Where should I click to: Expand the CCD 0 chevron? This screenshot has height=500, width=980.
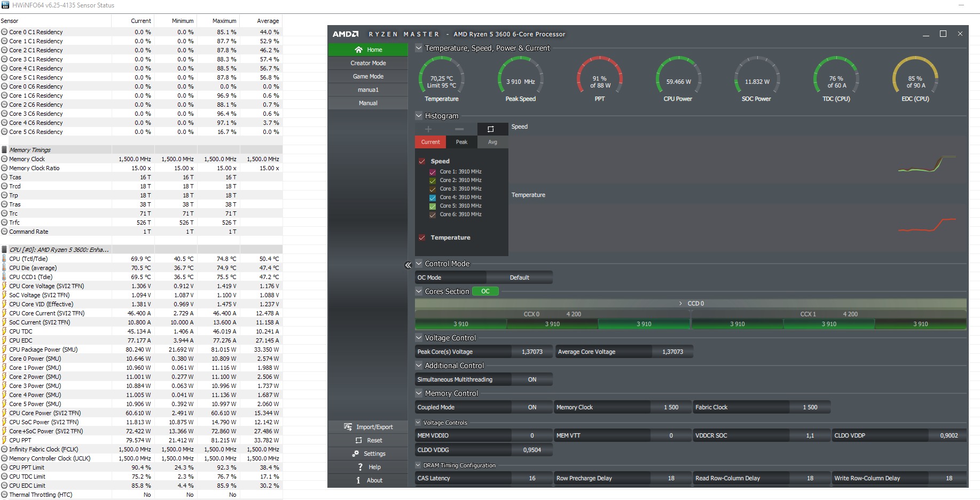point(680,304)
